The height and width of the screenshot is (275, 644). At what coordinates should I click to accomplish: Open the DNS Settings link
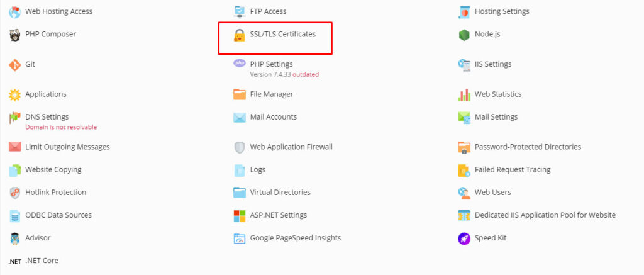point(47,117)
